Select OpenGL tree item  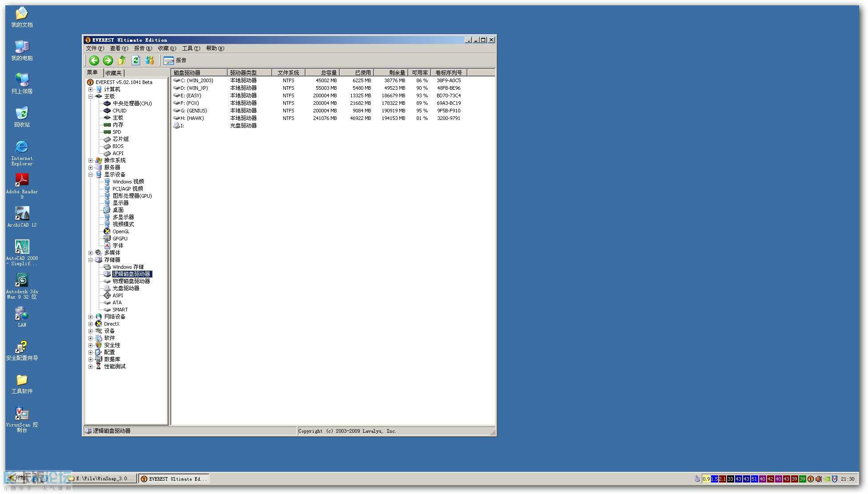point(121,231)
